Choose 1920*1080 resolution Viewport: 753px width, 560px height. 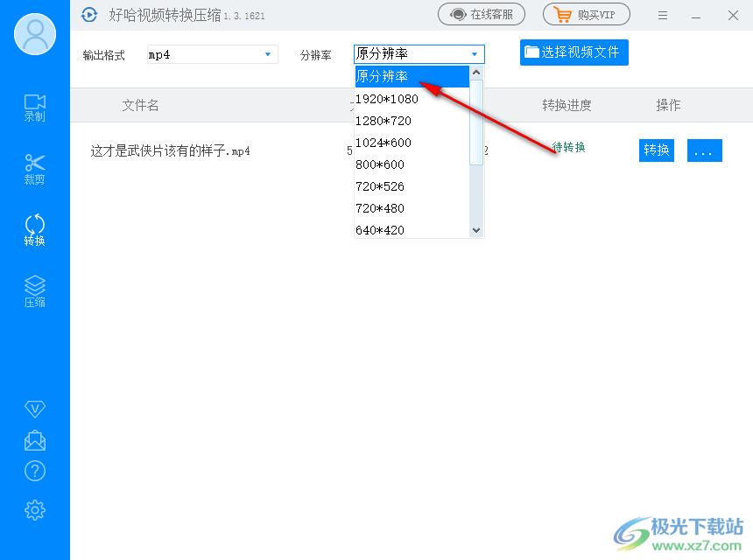pos(412,99)
